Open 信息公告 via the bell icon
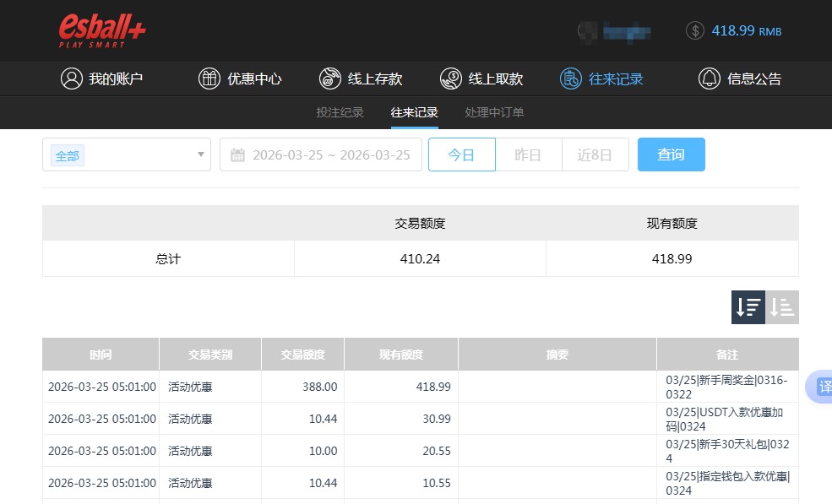Viewport: 832px width, 504px height. [x=709, y=78]
